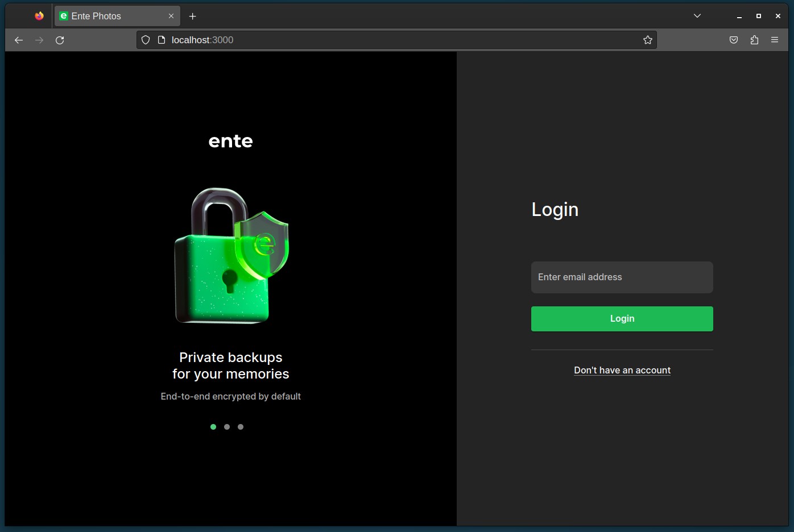Click the Firefox View icon
The width and height of the screenshot is (794, 532).
pyautogui.click(x=39, y=16)
